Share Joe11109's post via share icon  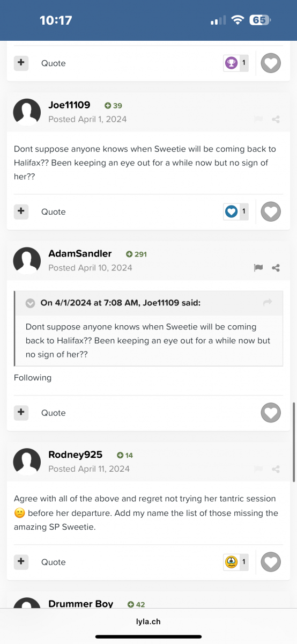pyautogui.click(x=276, y=119)
